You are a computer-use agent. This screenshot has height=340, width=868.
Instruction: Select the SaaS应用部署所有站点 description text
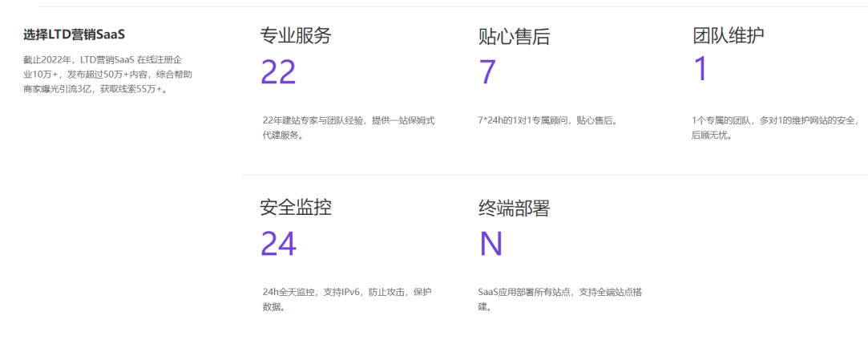pos(559,298)
